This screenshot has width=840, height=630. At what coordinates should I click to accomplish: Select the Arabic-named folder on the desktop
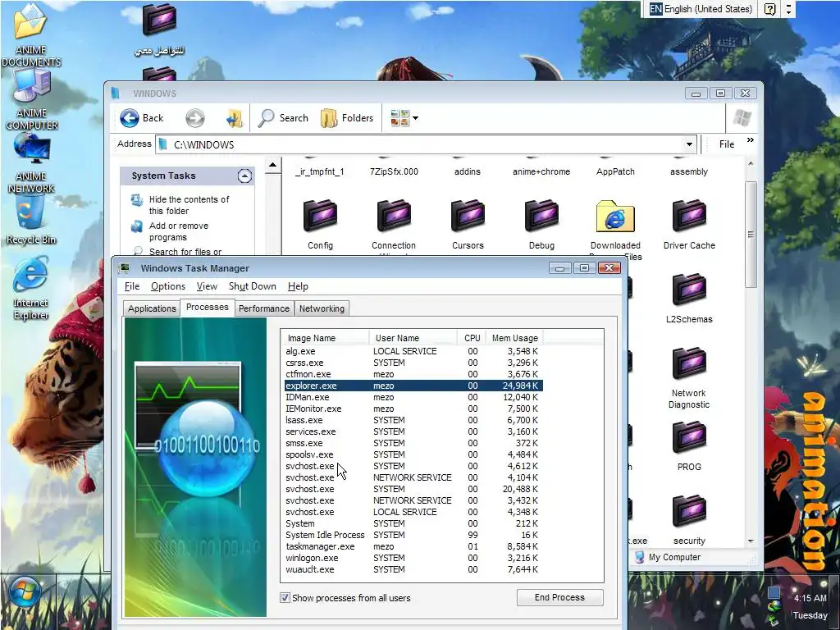coord(159,30)
